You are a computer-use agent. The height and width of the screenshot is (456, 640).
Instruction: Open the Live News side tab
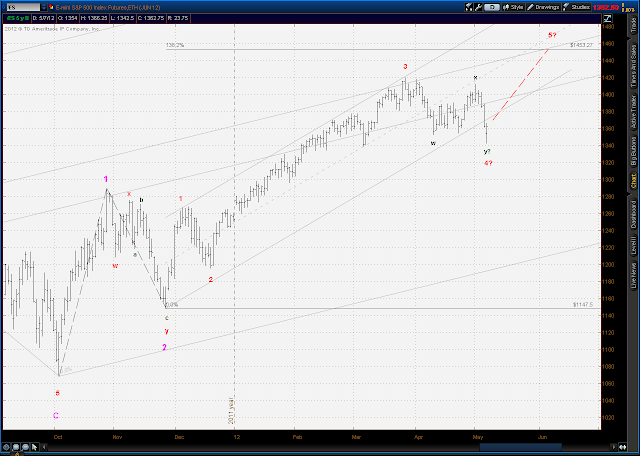[634, 276]
